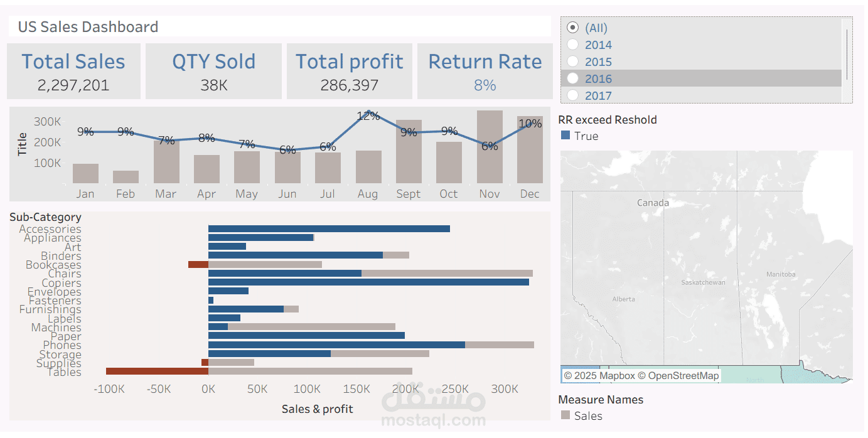Select the Phones profit bar
Image resolution: width=868 pixels, height=438 pixels.
336,344
